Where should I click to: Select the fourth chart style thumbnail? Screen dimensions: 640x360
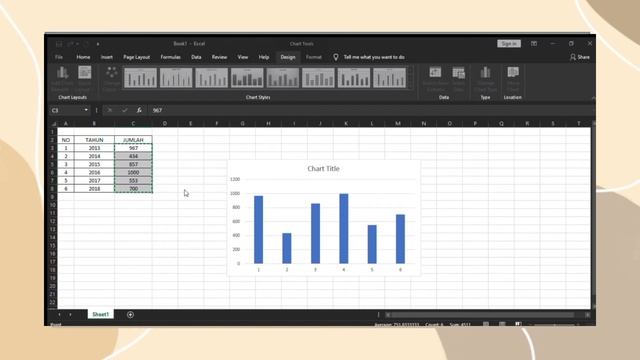click(x=247, y=78)
